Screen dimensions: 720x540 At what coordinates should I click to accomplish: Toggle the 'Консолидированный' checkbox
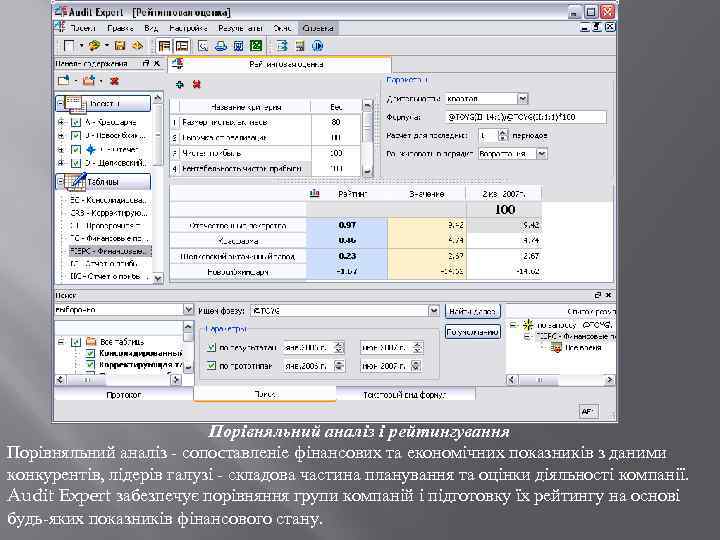click(x=90, y=353)
